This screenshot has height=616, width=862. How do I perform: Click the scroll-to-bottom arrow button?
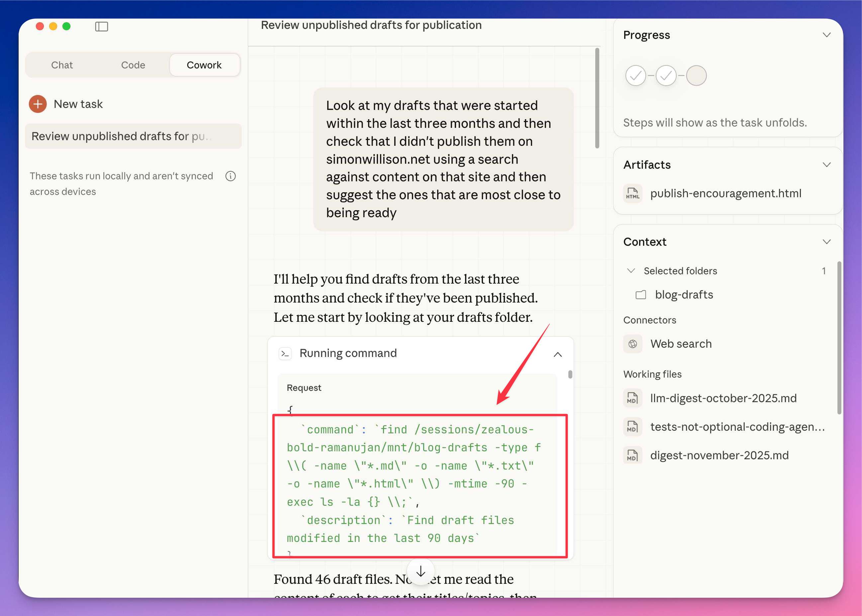click(421, 571)
